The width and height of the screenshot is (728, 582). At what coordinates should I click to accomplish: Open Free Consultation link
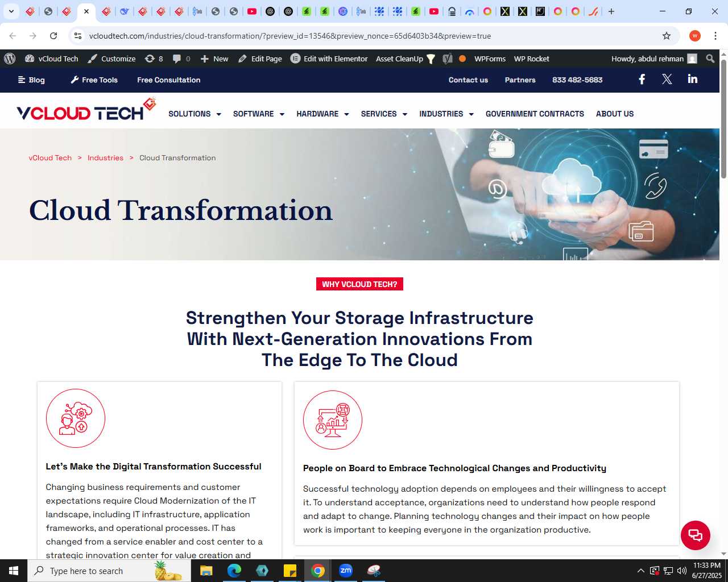click(169, 80)
